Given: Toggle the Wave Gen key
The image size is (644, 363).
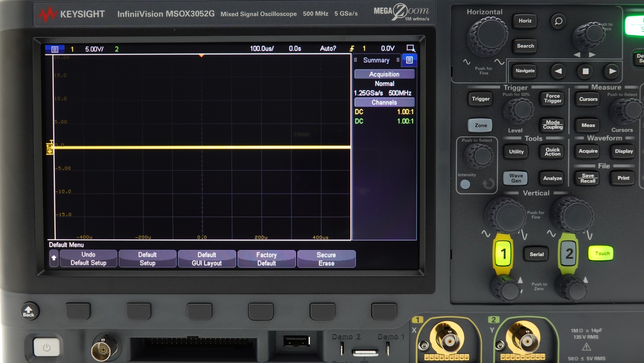Looking at the screenshot, I should point(516,178).
